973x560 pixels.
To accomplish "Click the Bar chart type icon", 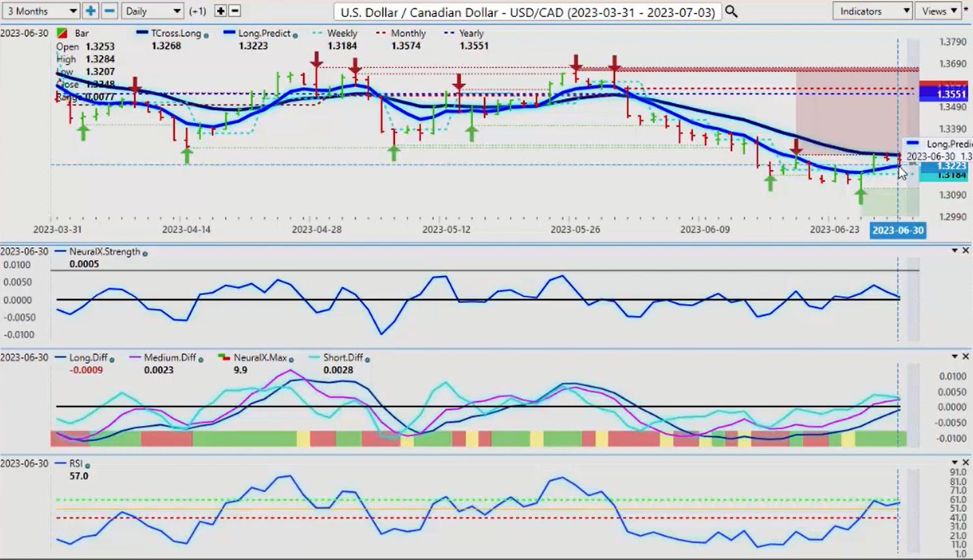I will coord(62,33).
